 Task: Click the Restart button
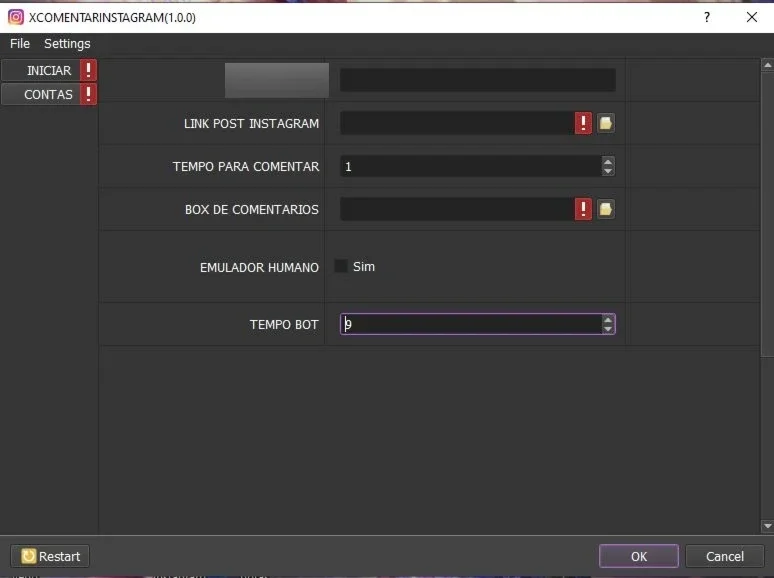pos(50,556)
